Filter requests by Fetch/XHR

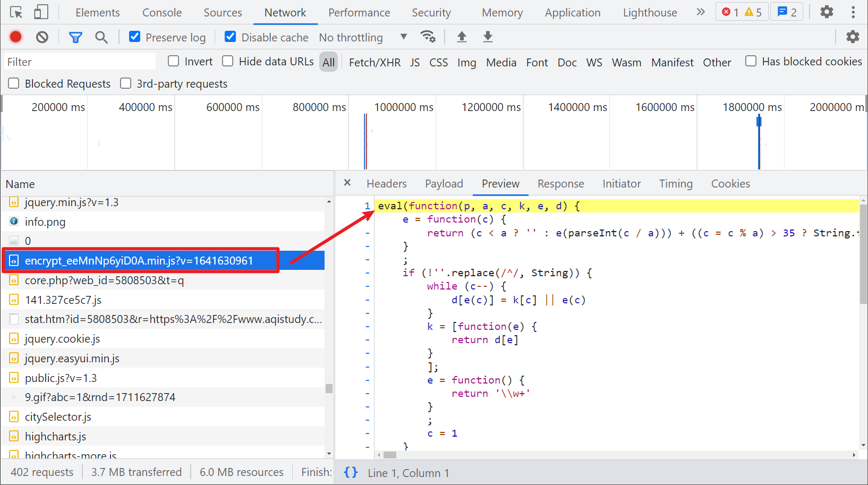point(375,62)
